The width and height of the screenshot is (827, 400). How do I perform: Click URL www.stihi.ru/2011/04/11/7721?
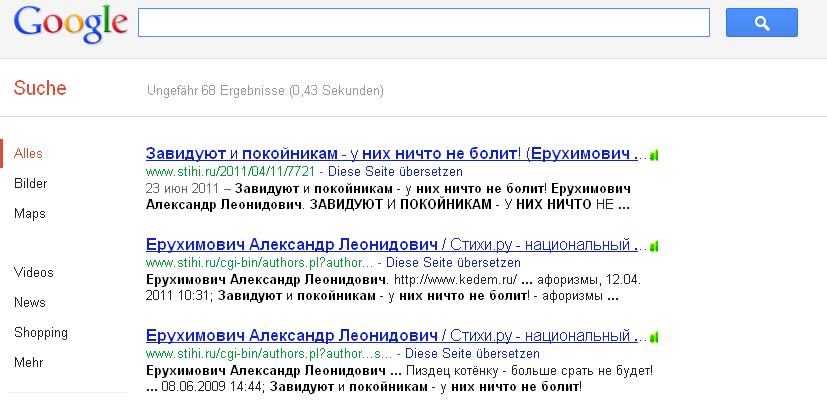[230, 172]
